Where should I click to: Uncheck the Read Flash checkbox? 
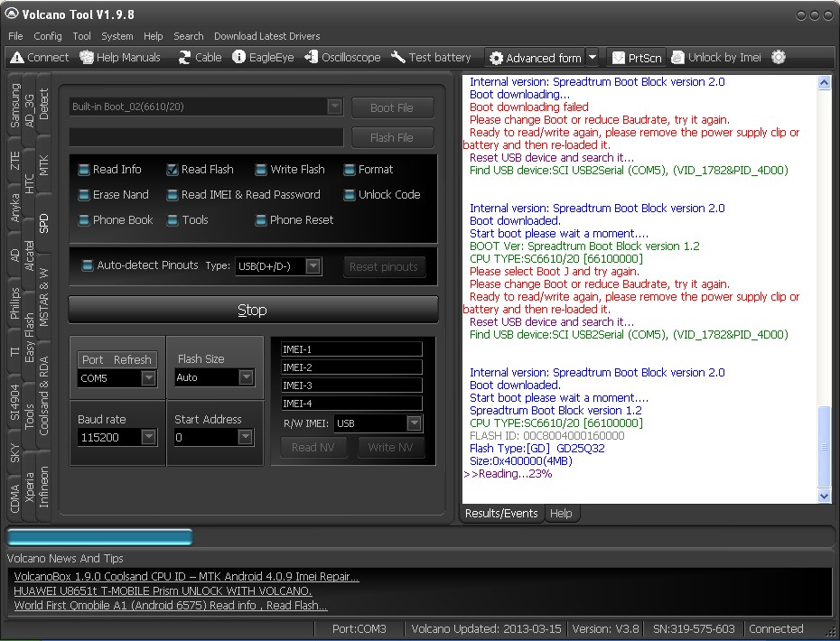pos(172,170)
